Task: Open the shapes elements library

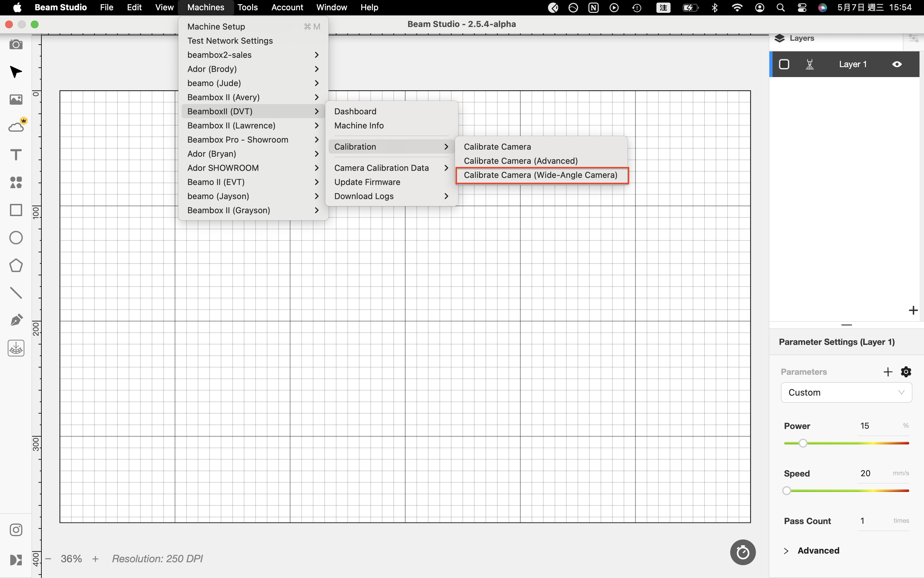Action: [x=16, y=182]
